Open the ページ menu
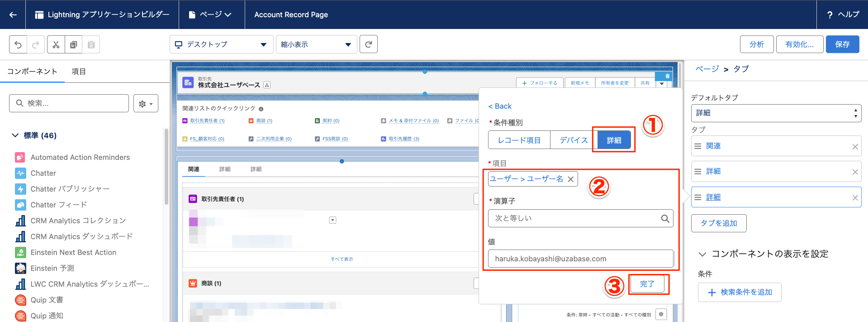 point(211,14)
